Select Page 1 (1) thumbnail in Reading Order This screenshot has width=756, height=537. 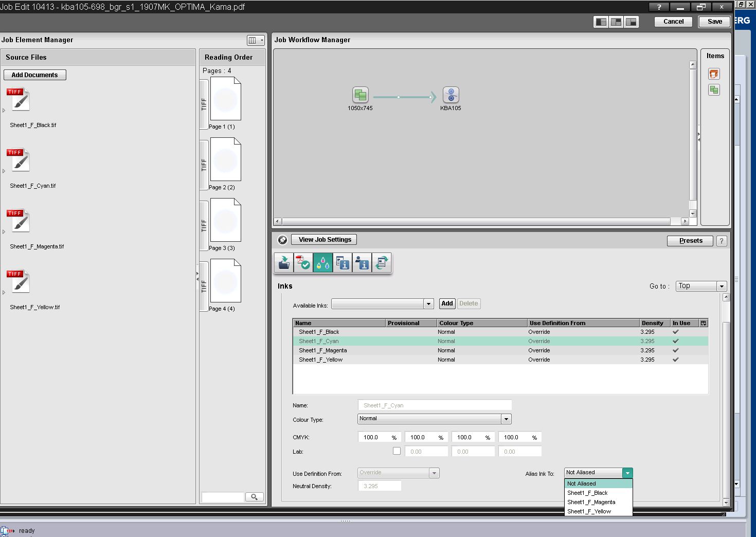tap(225, 99)
